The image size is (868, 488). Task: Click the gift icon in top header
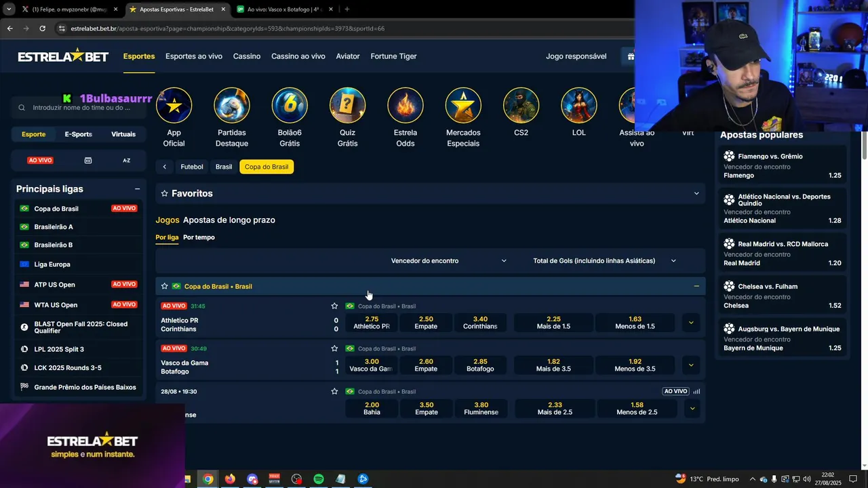(x=631, y=56)
